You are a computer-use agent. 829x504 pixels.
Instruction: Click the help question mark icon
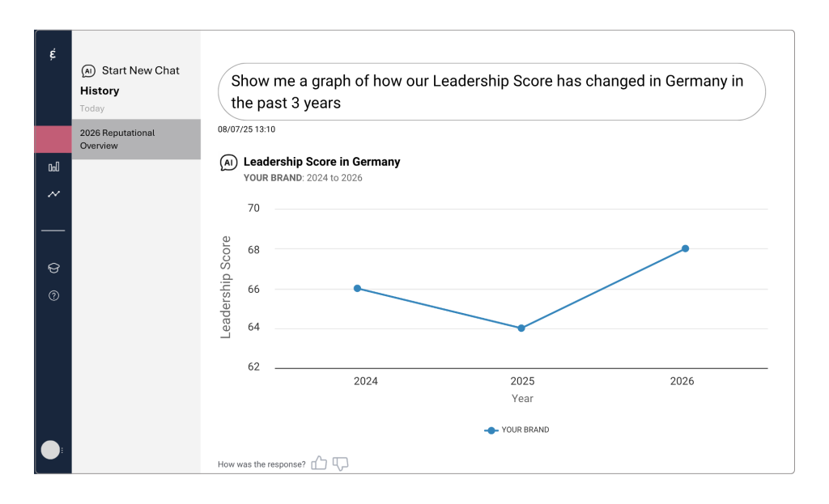pyautogui.click(x=53, y=296)
